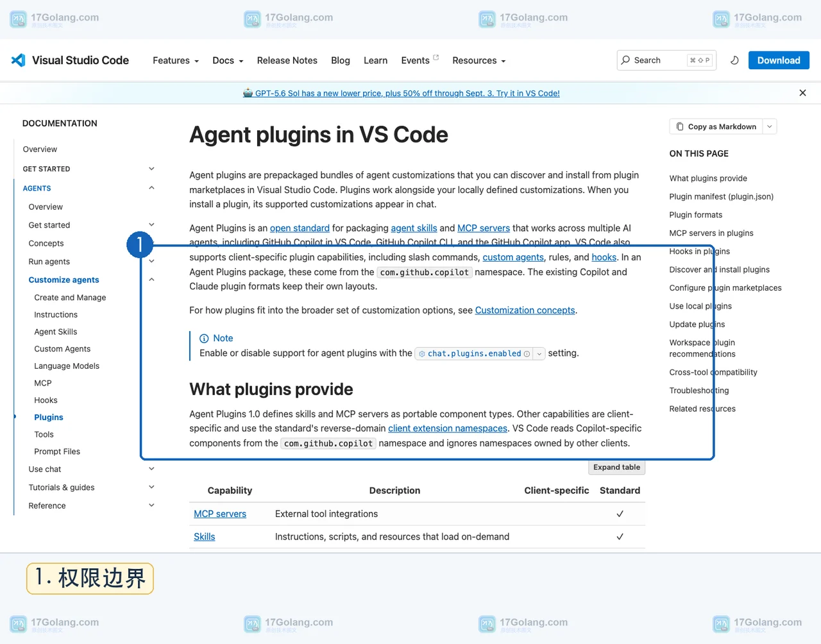Open the Events external link

(419, 60)
